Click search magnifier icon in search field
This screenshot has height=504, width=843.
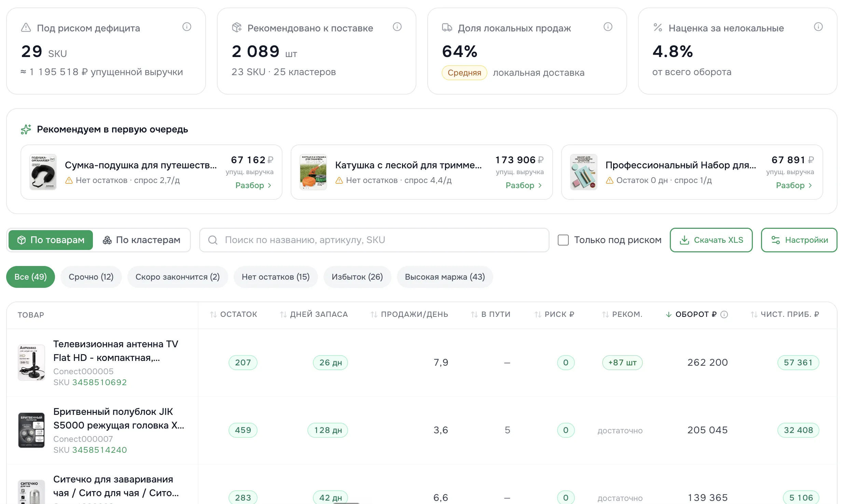coord(213,240)
